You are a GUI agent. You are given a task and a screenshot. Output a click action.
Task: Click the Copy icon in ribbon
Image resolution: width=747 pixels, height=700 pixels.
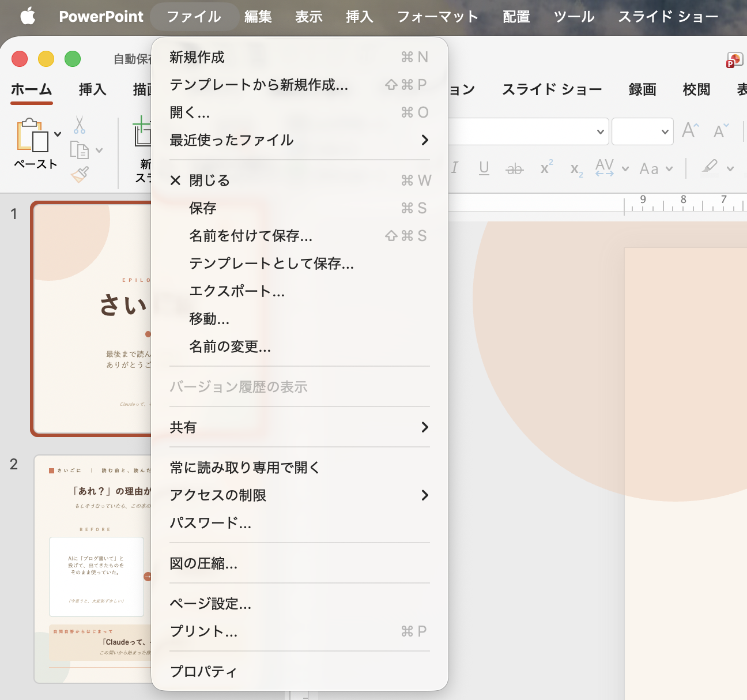[x=79, y=150]
